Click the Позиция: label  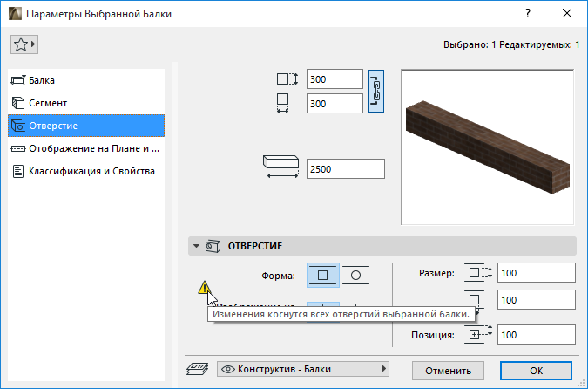(433, 335)
